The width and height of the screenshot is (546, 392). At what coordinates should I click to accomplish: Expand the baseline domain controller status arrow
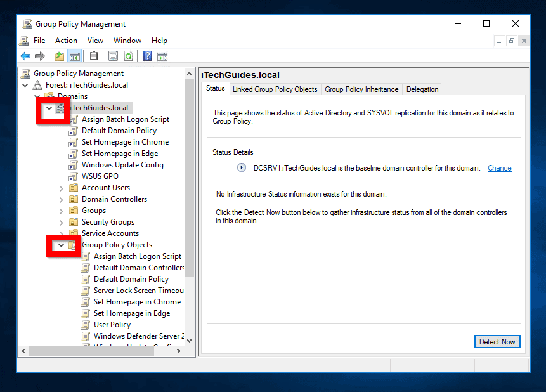coord(241,167)
